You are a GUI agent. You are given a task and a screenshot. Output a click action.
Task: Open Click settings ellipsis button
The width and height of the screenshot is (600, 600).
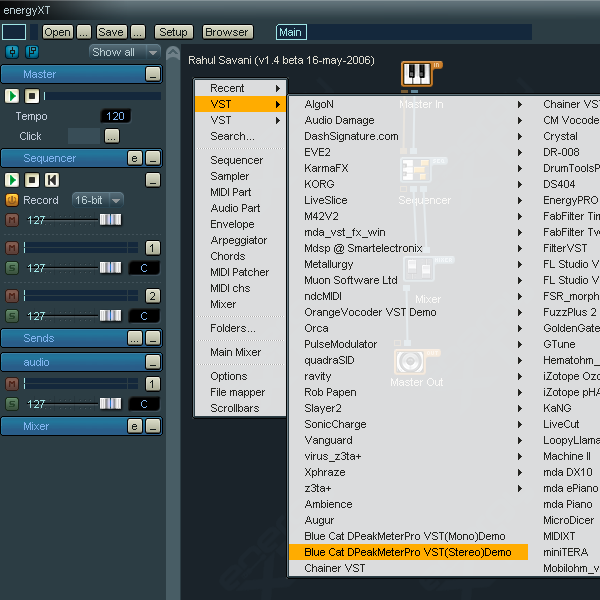click(112, 136)
